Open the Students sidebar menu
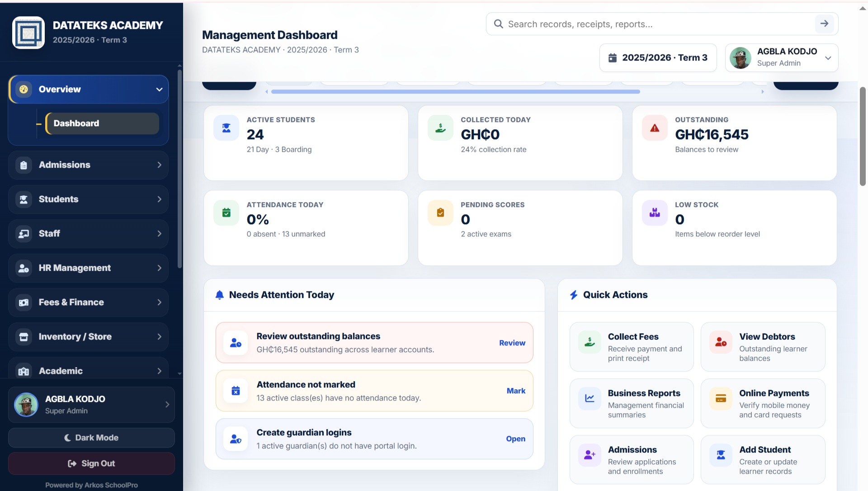This screenshot has width=868, height=491. coord(88,199)
